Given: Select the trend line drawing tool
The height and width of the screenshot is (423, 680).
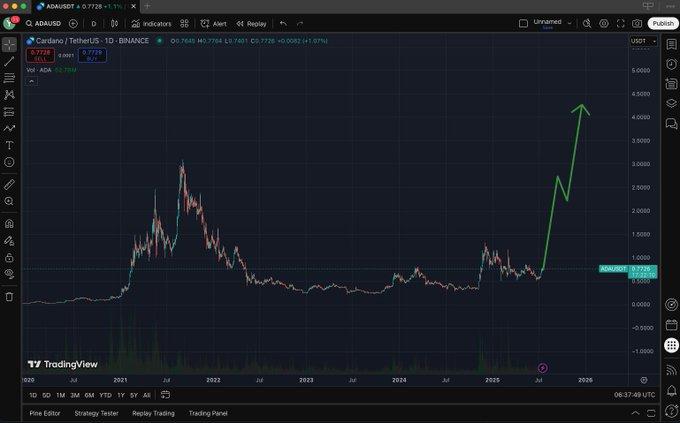Looking at the screenshot, I should pyautogui.click(x=9, y=61).
